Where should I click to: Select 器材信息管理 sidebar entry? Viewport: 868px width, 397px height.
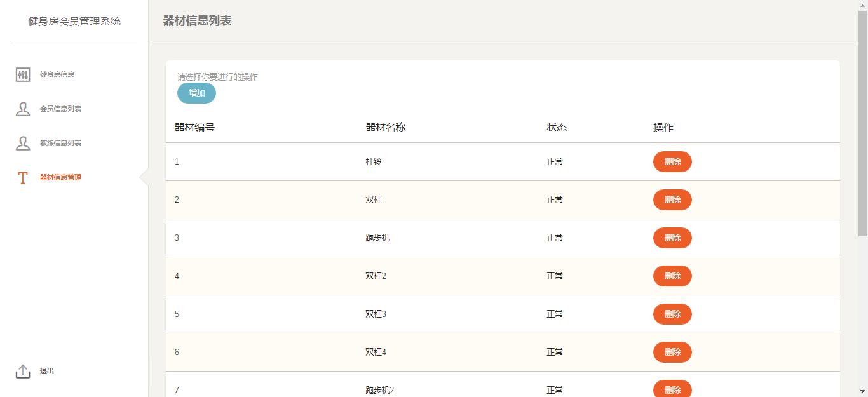[60, 178]
